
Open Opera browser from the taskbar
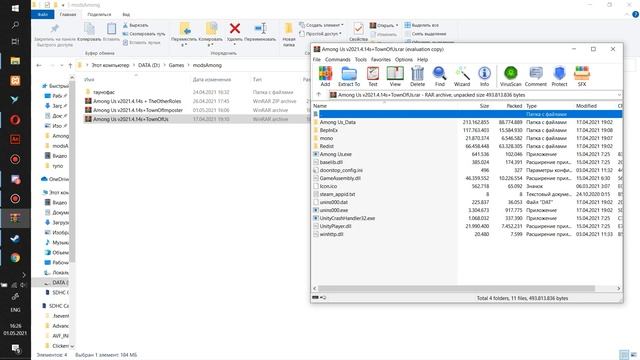pos(15,120)
